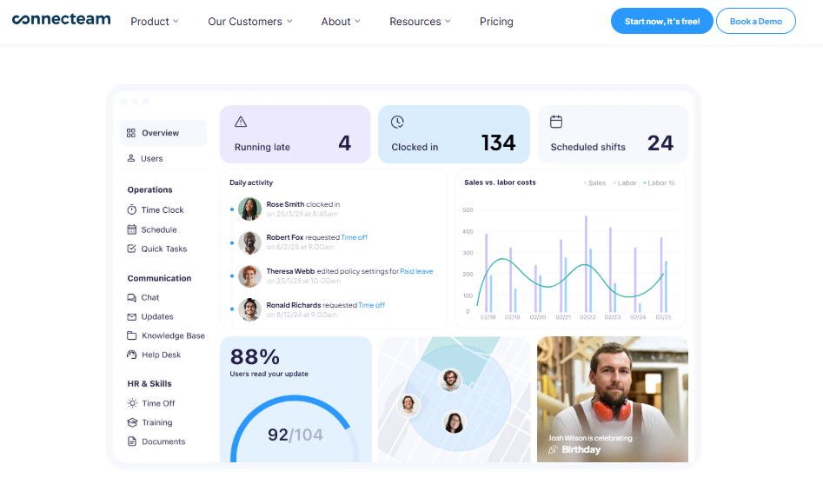Click Josh Wilson birthday photo card
The height and width of the screenshot is (504, 823).
[x=613, y=400]
